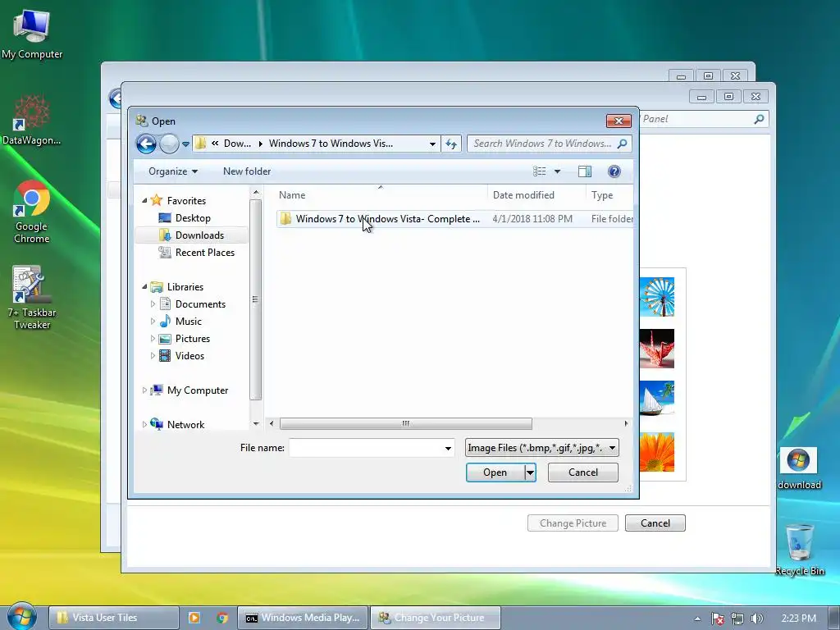Close the Open dialog with red X
The image size is (840, 630).
point(619,121)
